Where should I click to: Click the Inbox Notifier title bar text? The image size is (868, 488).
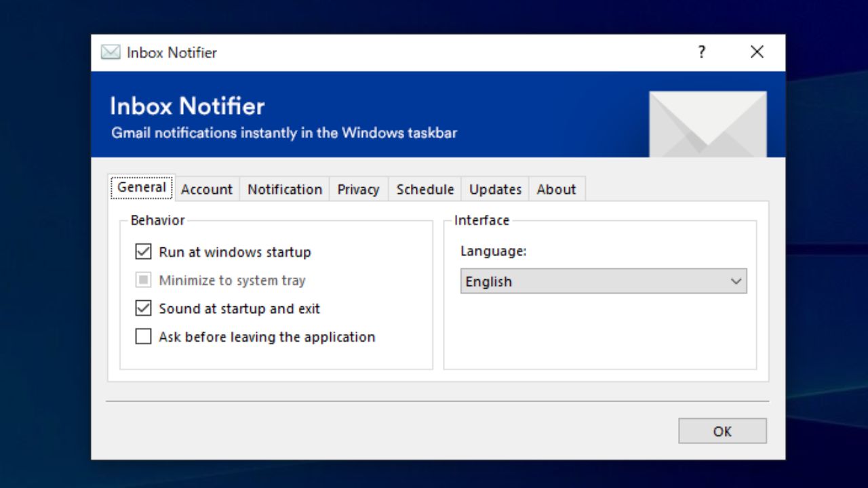(172, 52)
